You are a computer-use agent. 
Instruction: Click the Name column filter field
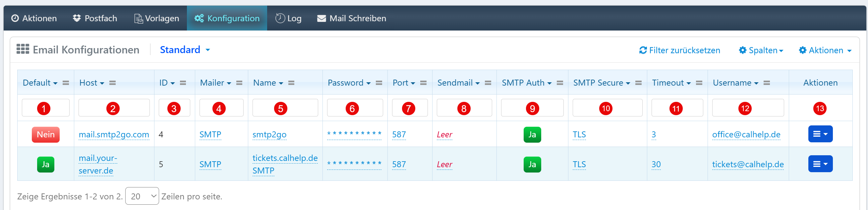click(x=285, y=108)
